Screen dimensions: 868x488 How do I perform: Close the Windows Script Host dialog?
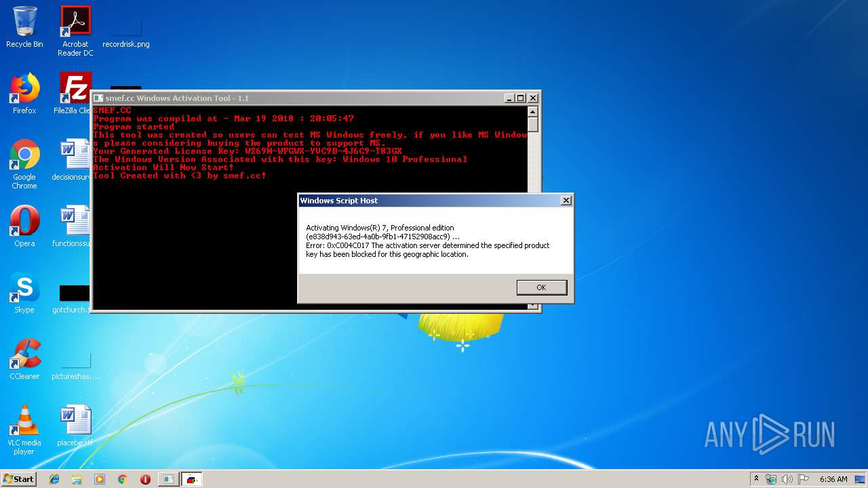pos(566,201)
